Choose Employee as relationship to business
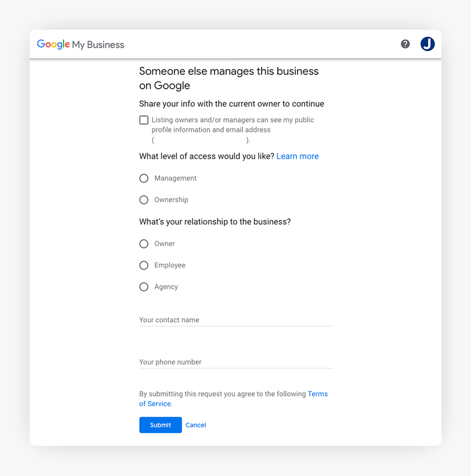Viewport: 471px width, 476px height. point(144,265)
